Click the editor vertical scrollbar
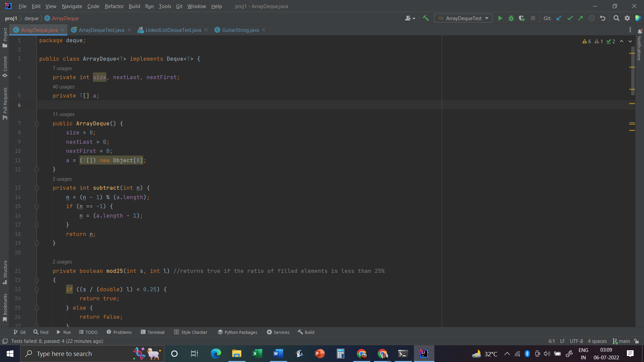Image resolution: width=644 pixels, height=362 pixels. pos(633,70)
